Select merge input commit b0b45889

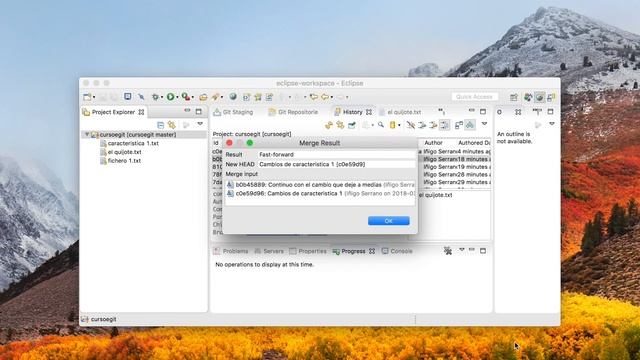point(320,185)
